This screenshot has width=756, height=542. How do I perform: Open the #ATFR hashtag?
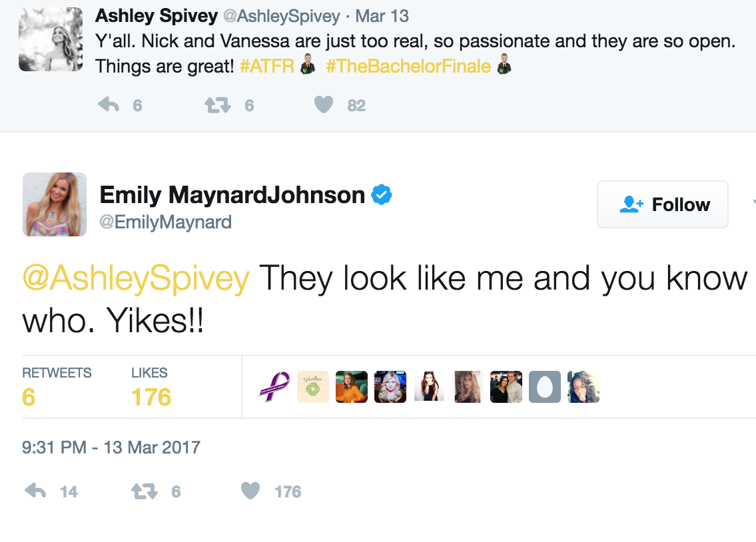[266, 66]
